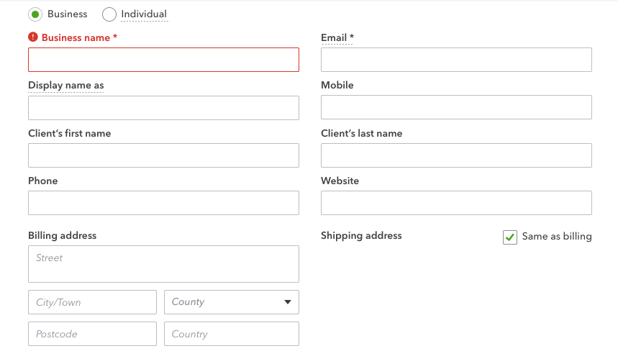Click the Street billing address box

click(x=163, y=264)
